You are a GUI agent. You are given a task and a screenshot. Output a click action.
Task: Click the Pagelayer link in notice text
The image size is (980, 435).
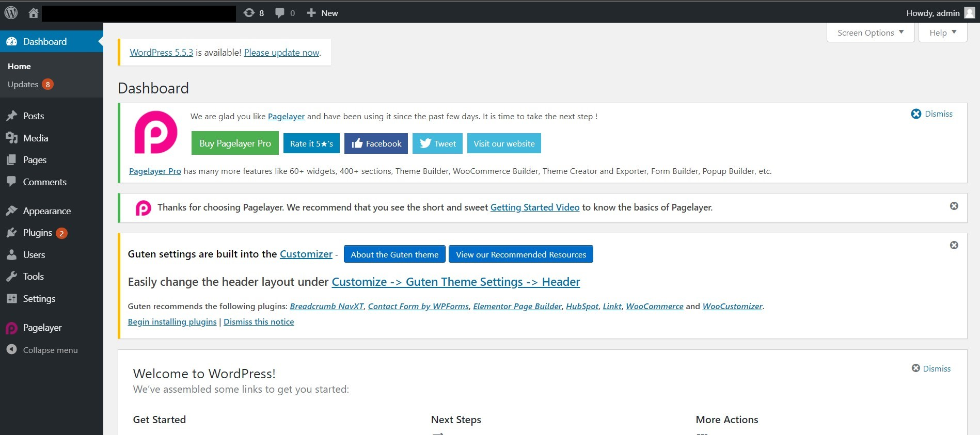click(286, 116)
